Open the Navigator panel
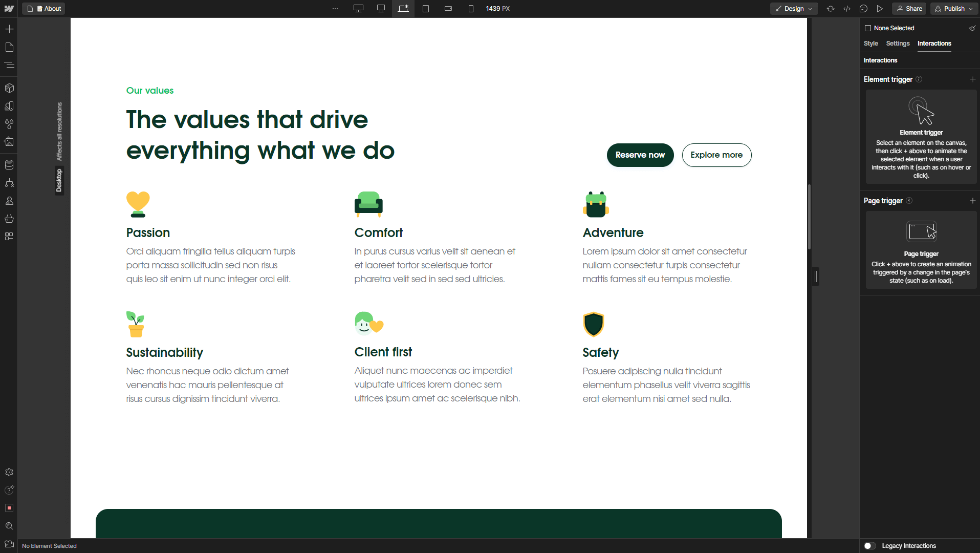Screen dimensions: 980x553 click(x=9, y=65)
